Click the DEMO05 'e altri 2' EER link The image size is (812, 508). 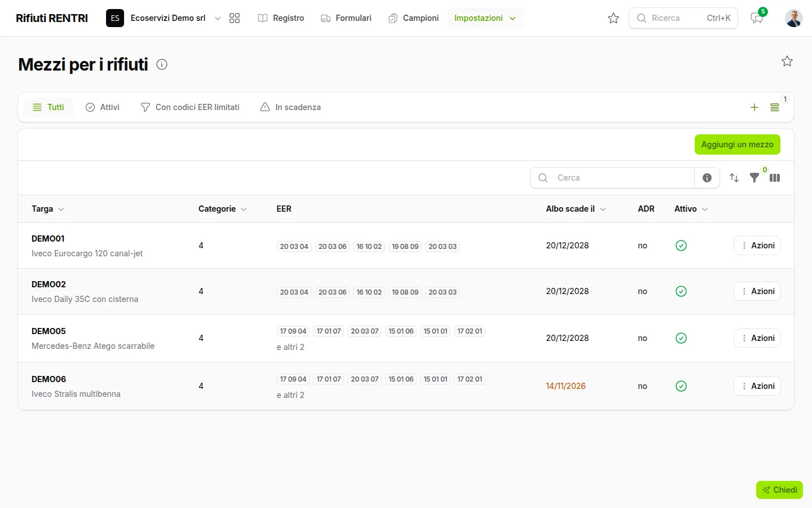pos(290,347)
